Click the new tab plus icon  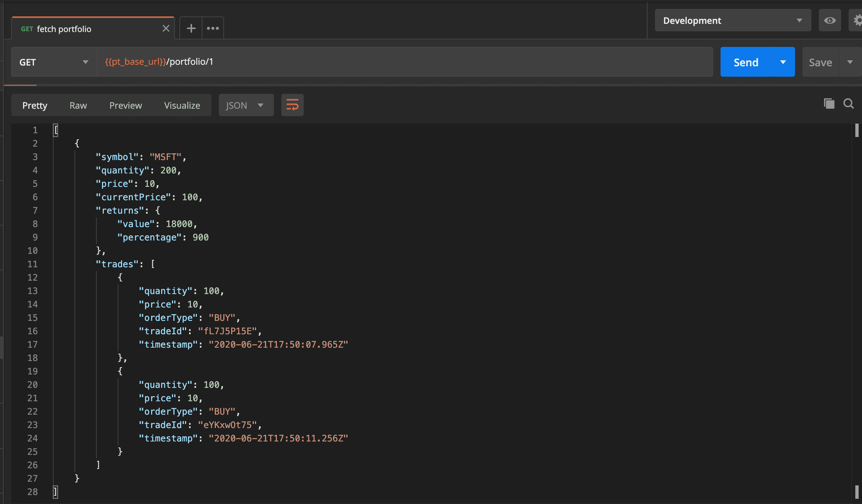[191, 28]
